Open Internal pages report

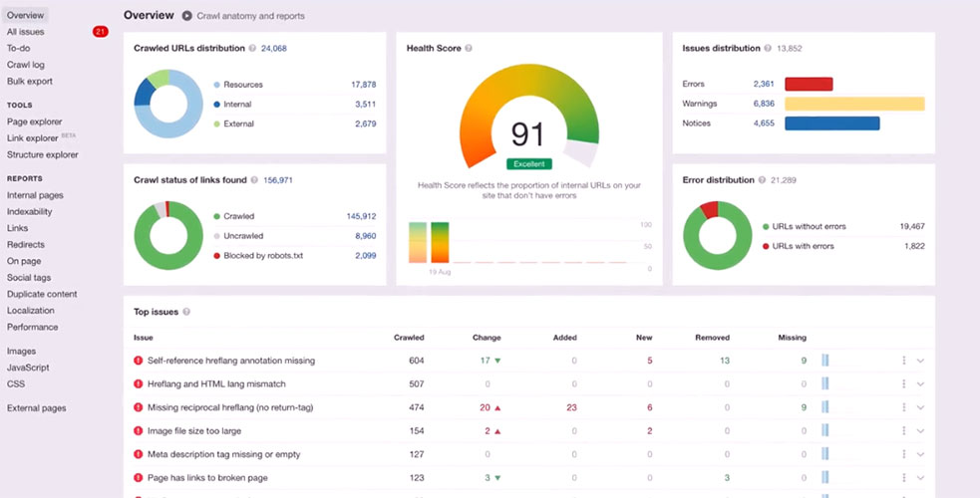[x=35, y=195]
